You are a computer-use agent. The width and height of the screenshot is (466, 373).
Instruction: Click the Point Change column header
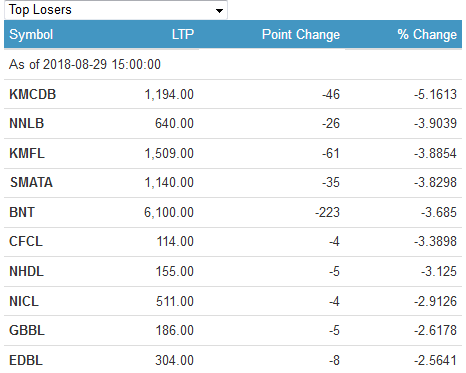pyautogui.click(x=301, y=35)
